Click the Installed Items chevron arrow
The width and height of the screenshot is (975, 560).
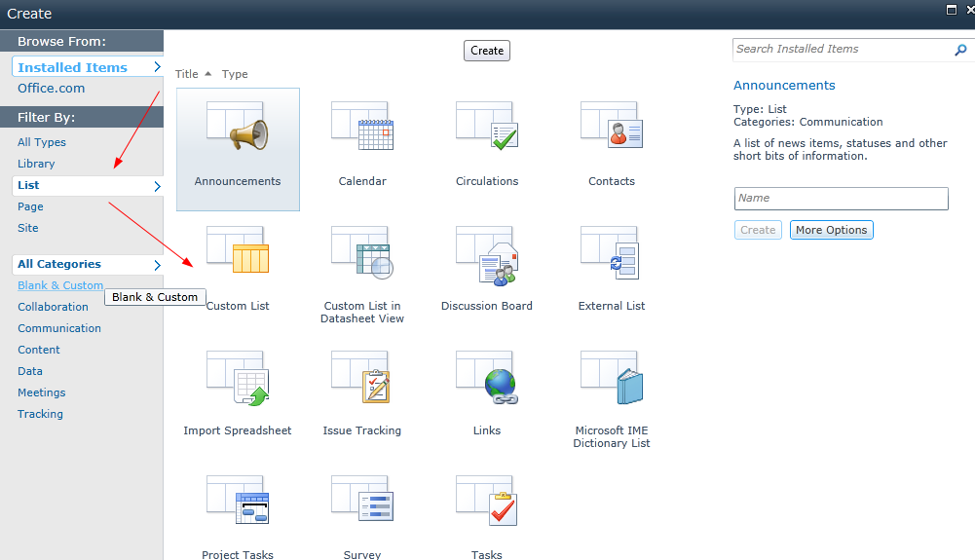pos(157,66)
